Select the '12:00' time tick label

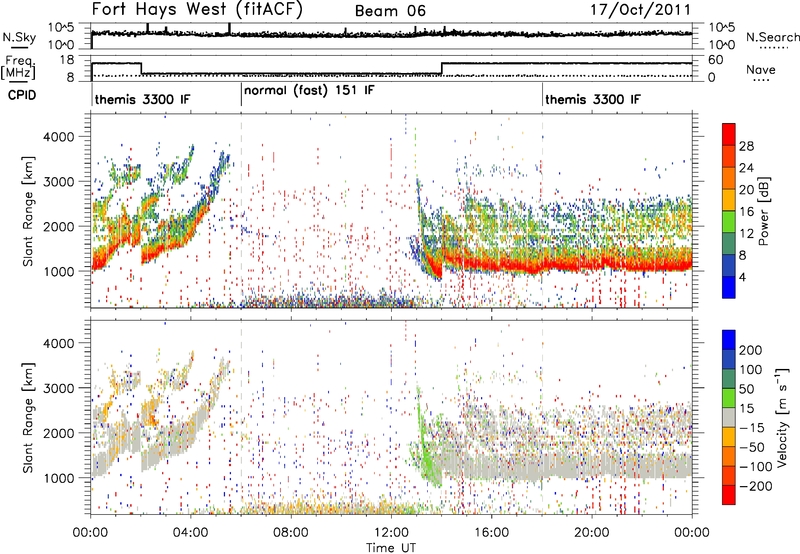[391, 533]
